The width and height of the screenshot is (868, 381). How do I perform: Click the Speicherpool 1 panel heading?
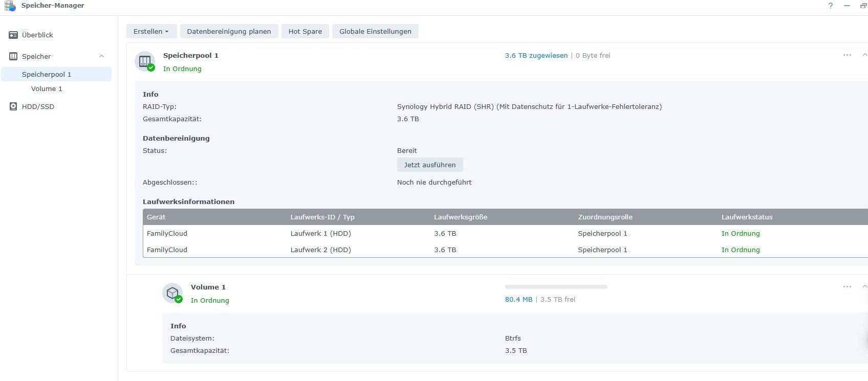[190, 55]
